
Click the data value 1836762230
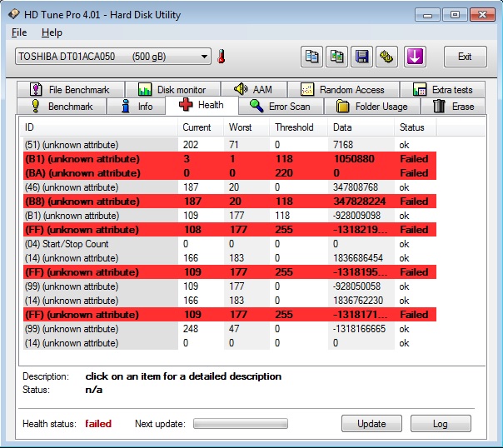point(358,300)
